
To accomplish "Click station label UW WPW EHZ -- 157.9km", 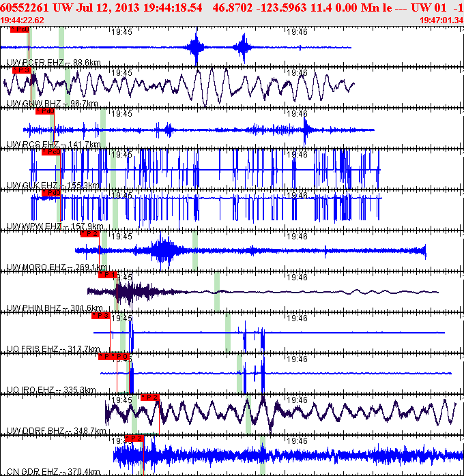I will (55, 226).
